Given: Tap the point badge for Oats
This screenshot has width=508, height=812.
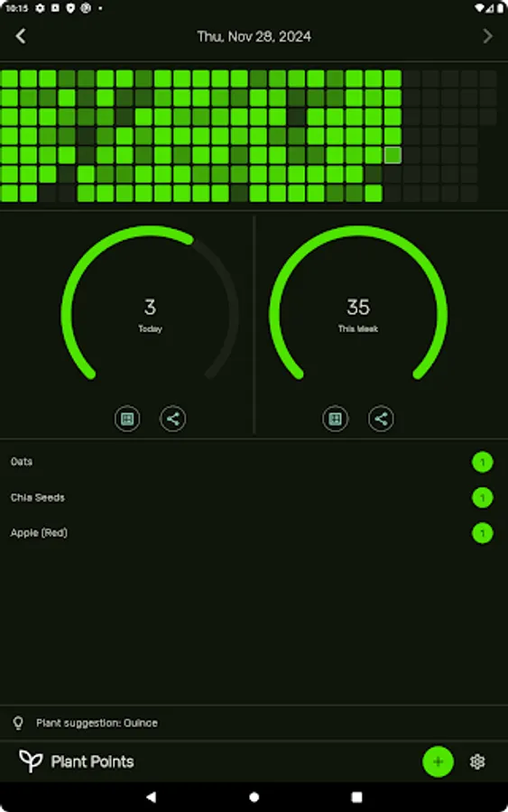Looking at the screenshot, I should click(x=483, y=462).
